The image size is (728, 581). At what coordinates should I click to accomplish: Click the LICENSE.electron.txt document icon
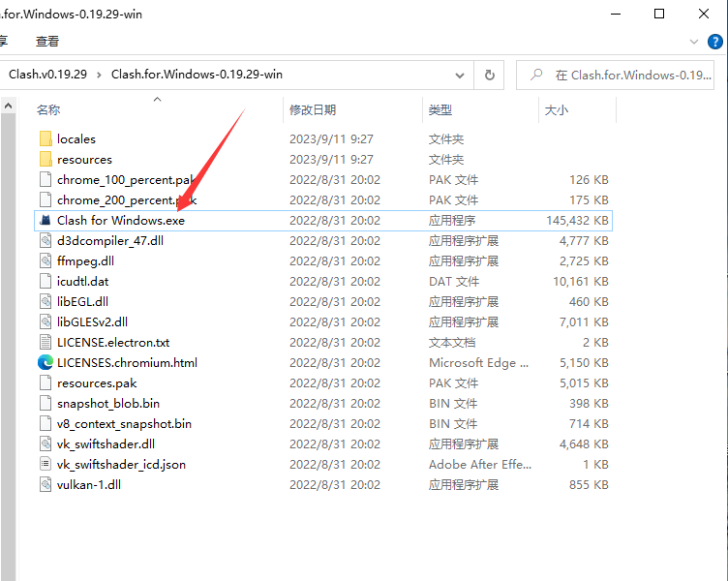45,342
